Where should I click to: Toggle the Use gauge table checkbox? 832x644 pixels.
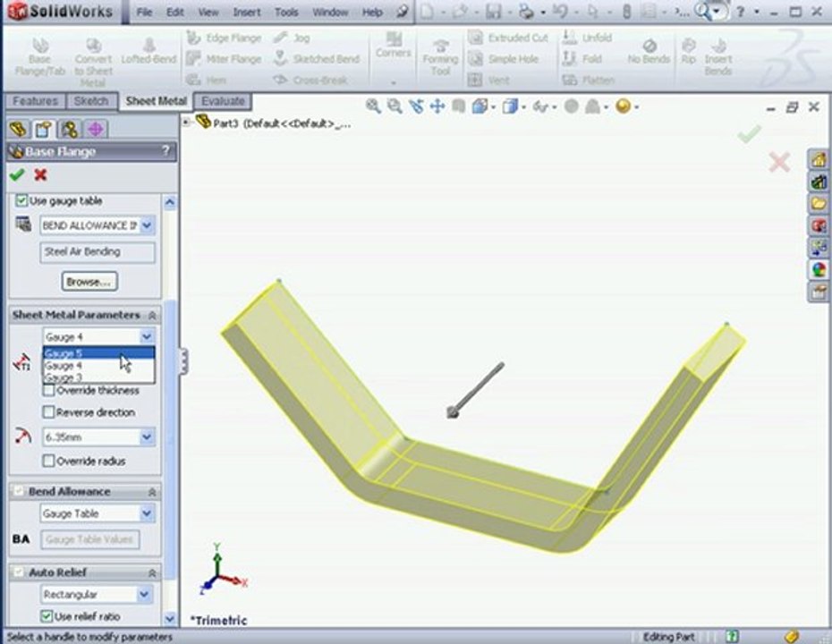point(21,200)
